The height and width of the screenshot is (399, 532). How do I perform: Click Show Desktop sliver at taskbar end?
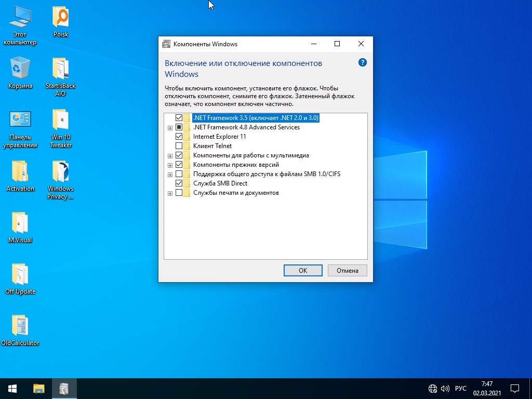click(x=530, y=389)
